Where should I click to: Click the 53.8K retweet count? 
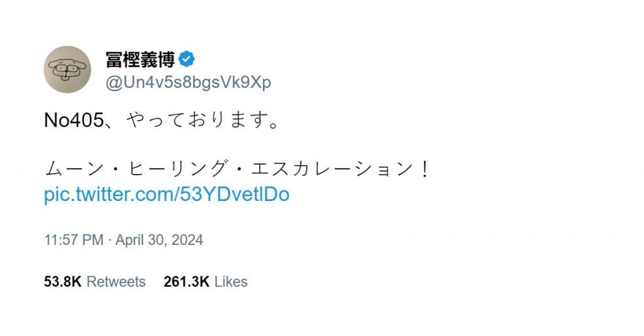point(63,282)
